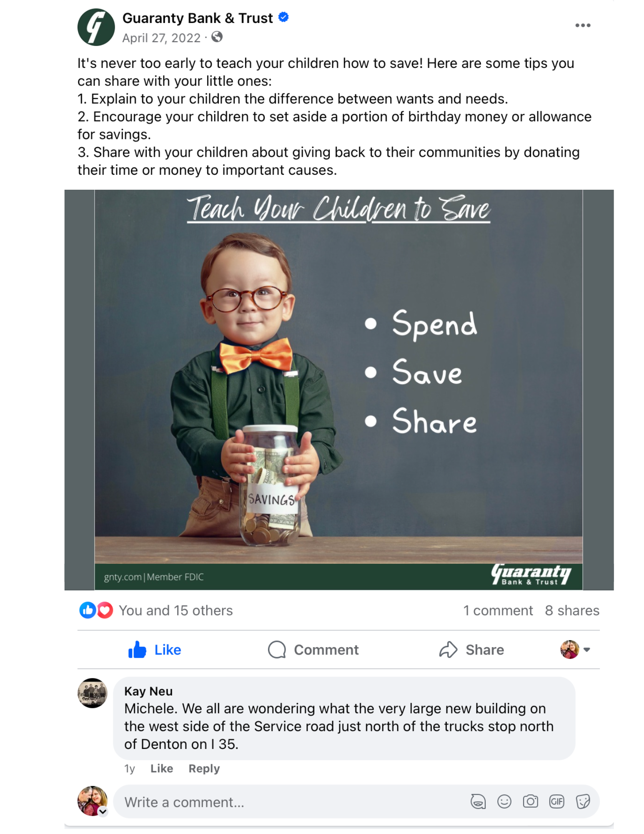Open the sticker picker in comment box

click(583, 801)
